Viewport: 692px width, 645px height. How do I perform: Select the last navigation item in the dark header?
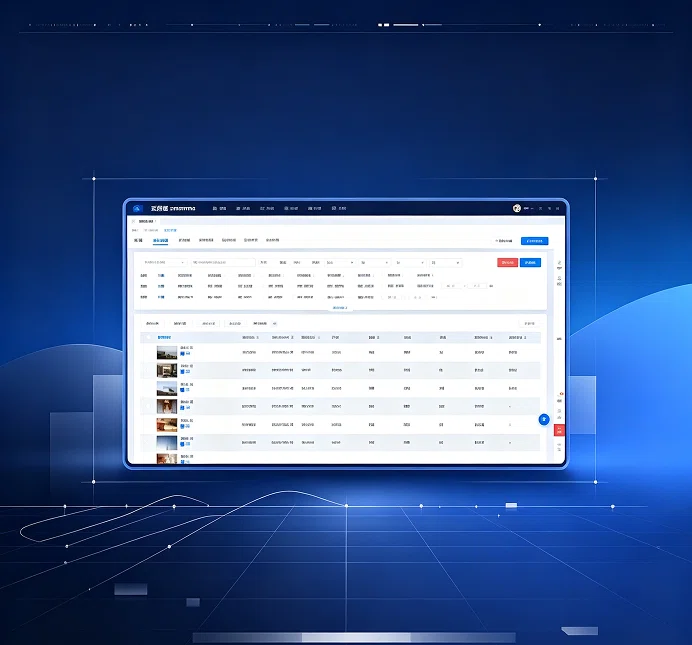[x=339, y=208]
